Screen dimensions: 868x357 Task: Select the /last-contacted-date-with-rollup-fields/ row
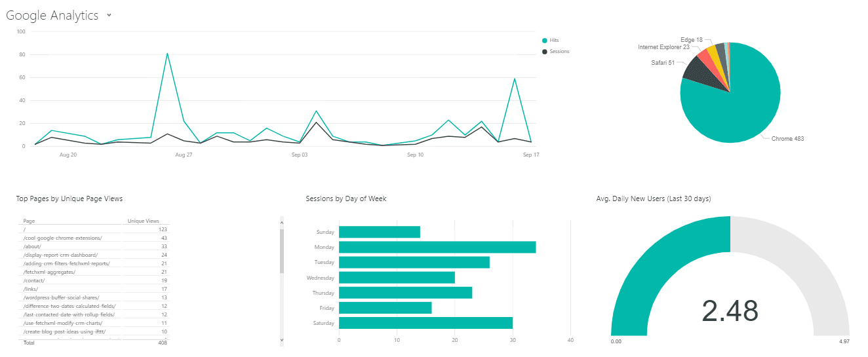pyautogui.click(x=95, y=314)
